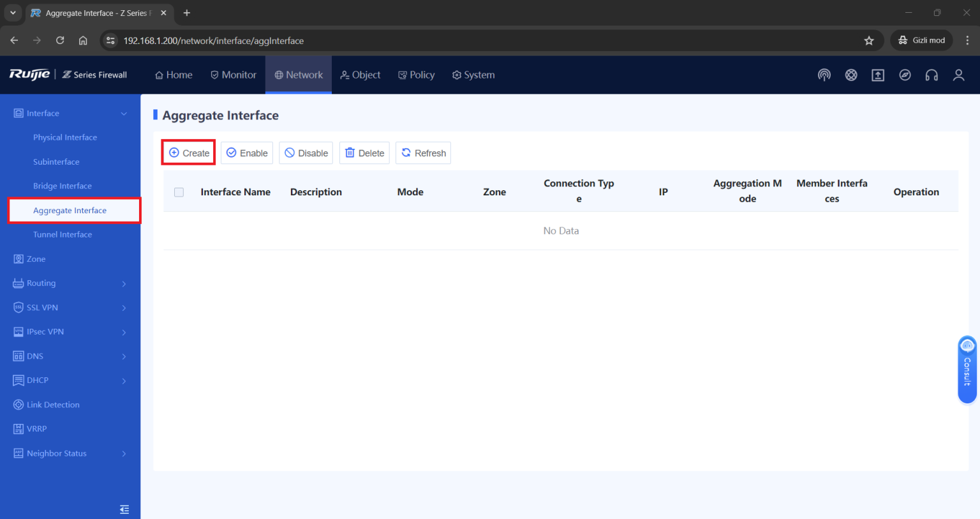Collapse sidebar using bottom menu-fold icon
Viewport: 980px width, 519px height.
pos(124,509)
